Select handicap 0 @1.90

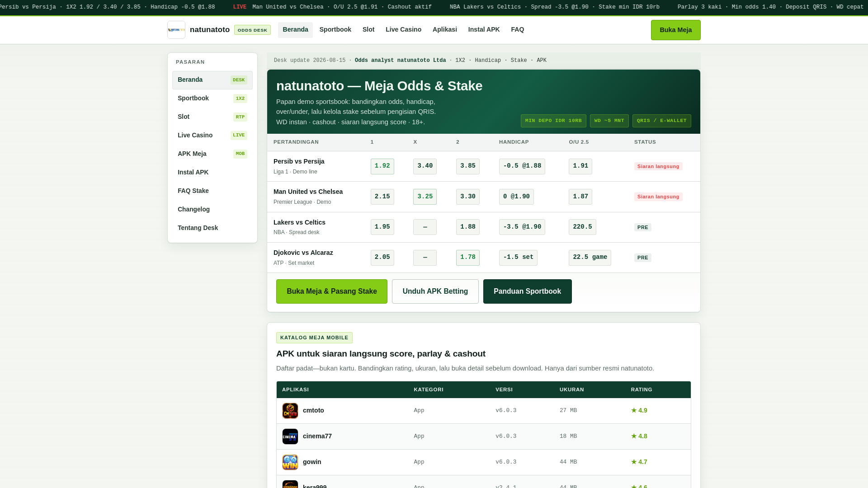[516, 197]
